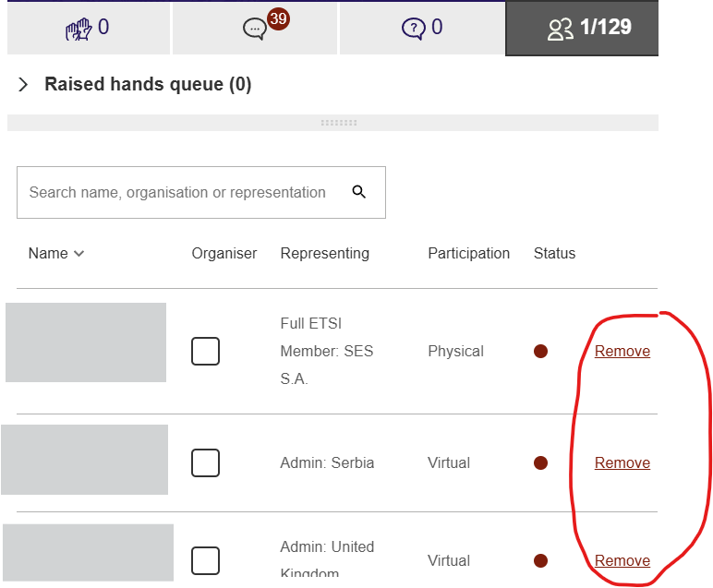
Task: Tick organiser checkbox for Admin: Serbia
Action: (206, 463)
